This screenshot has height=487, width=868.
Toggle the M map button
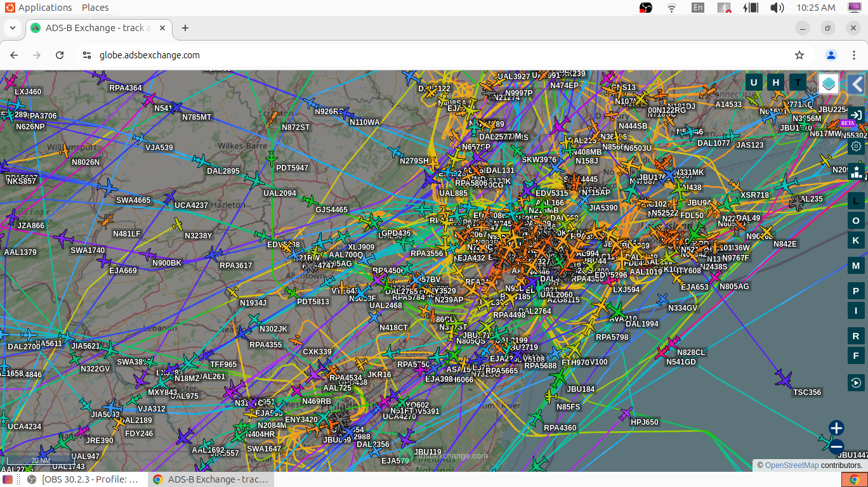point(856,266)
